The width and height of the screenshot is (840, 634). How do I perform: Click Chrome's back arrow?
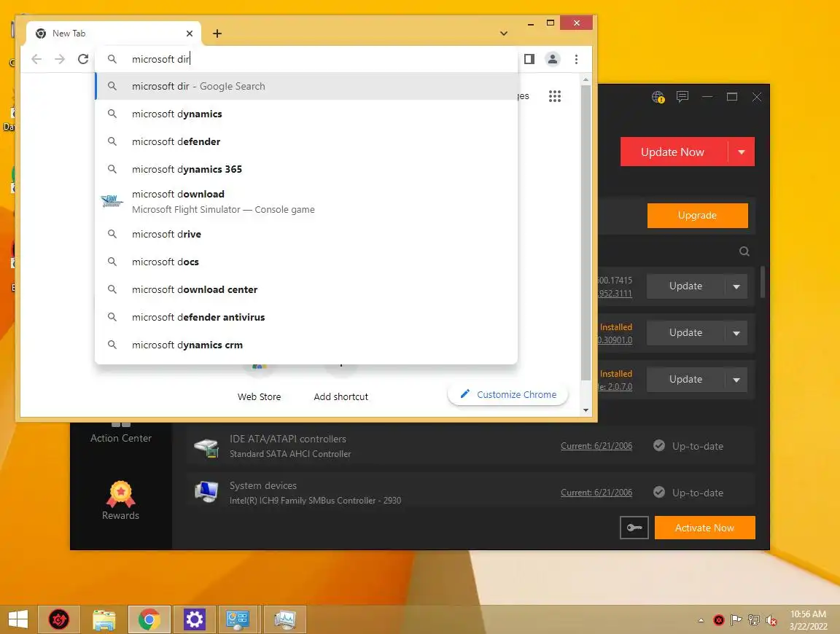tap(36, 59)
